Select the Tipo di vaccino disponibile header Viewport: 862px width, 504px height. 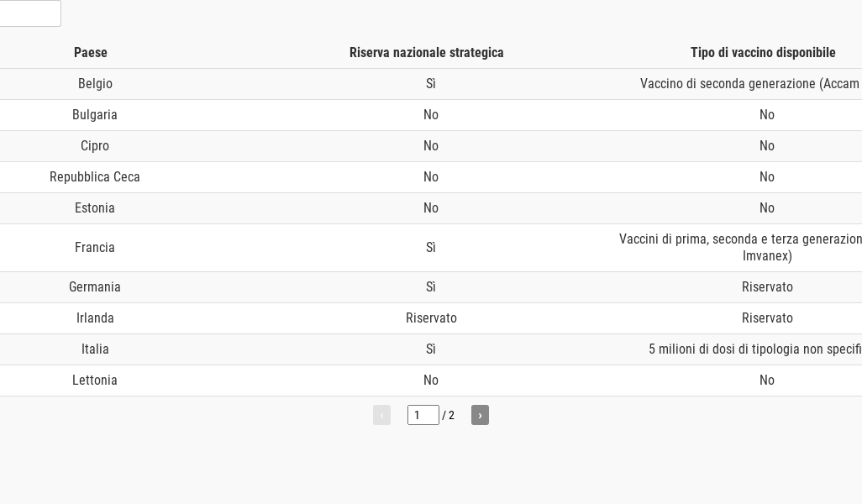pos(763,52)
